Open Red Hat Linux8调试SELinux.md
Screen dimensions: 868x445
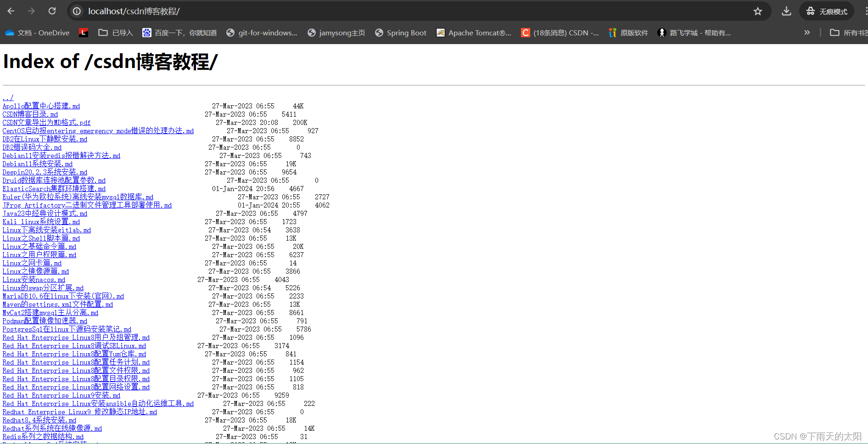74,346
